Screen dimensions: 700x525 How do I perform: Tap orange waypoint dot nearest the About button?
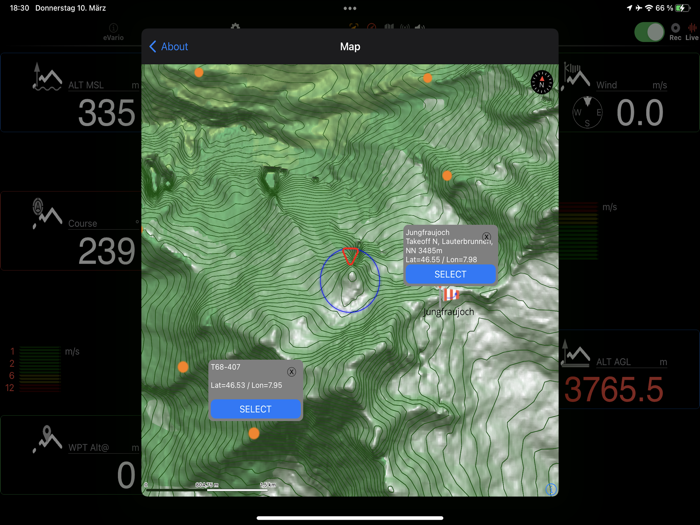pyautogui.click(x=199, y=72)
